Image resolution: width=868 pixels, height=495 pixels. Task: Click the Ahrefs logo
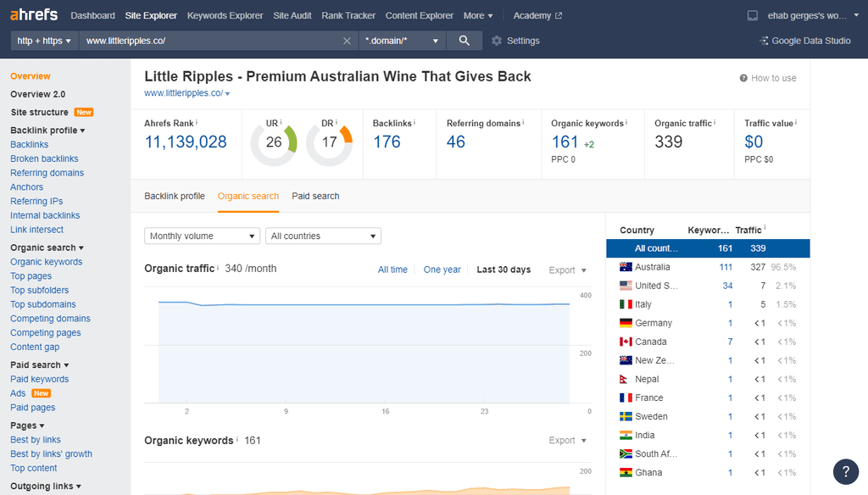(x=34, y=14)
